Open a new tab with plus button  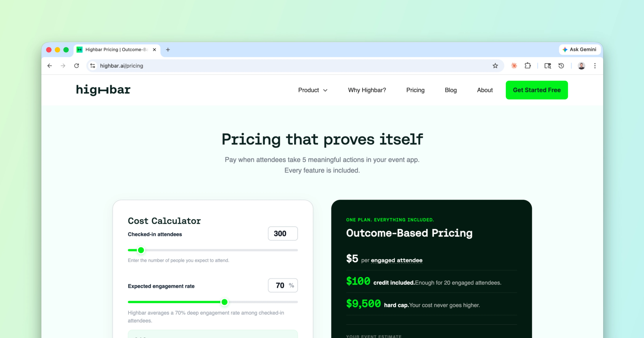click(168, 50)
